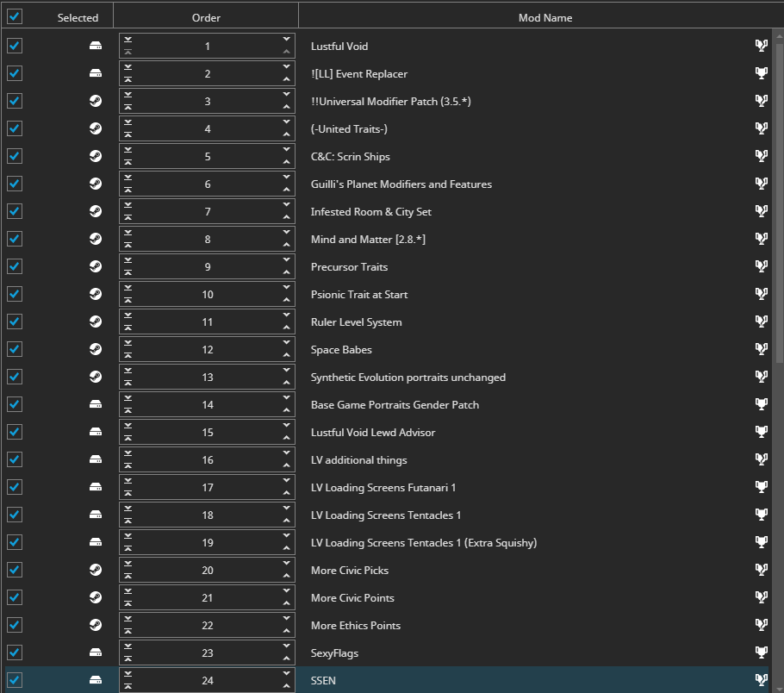784x693 pixels.
Task: Sort by the Order column header
Action: (x=206, y=17)
